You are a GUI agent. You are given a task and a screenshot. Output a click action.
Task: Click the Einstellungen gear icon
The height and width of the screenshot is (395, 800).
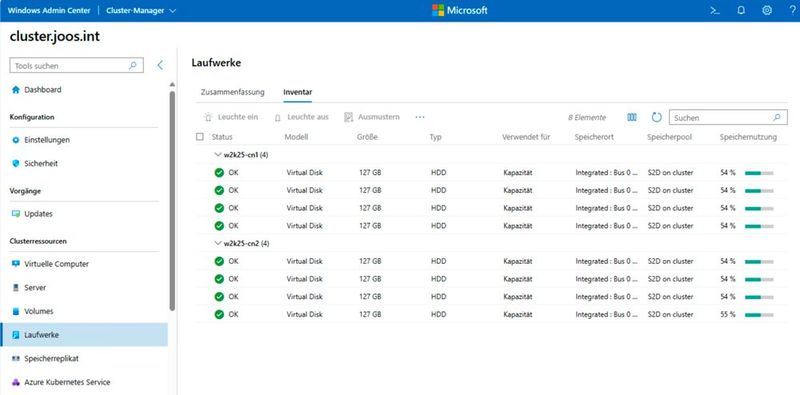(15, 140)
